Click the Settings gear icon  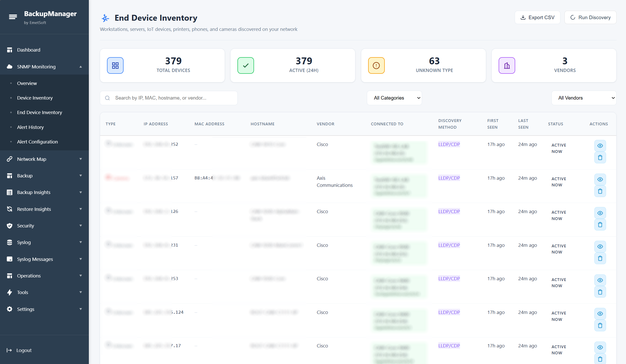(9, 309)
